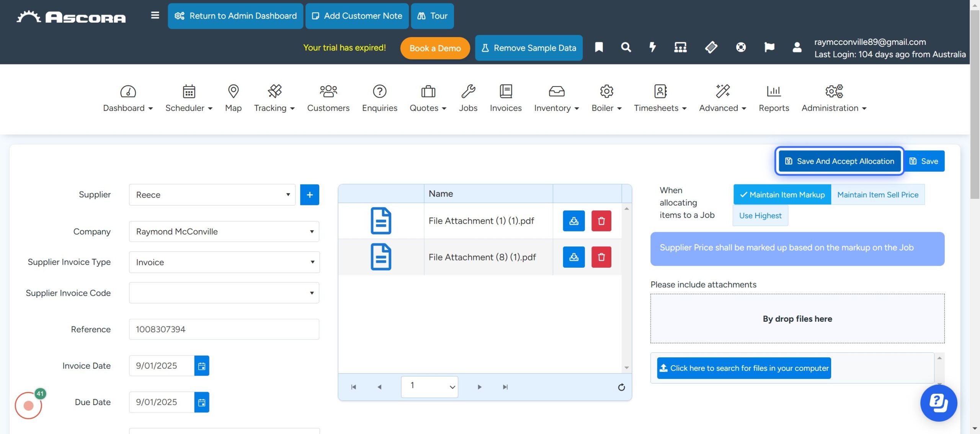Return to Admin Dashboard

tap(235, 16)
